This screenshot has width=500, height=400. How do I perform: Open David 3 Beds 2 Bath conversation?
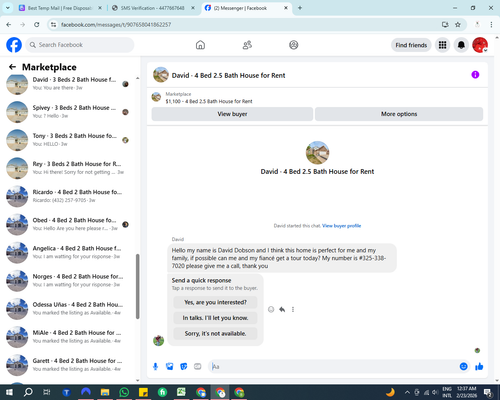(x=68, y=84)
